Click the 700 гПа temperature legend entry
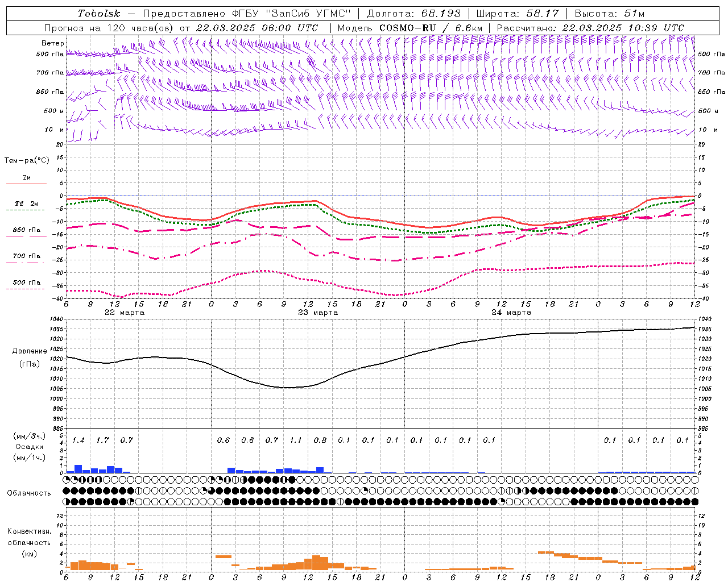Screen dimensions: 728x582 [x=26, y=256]
